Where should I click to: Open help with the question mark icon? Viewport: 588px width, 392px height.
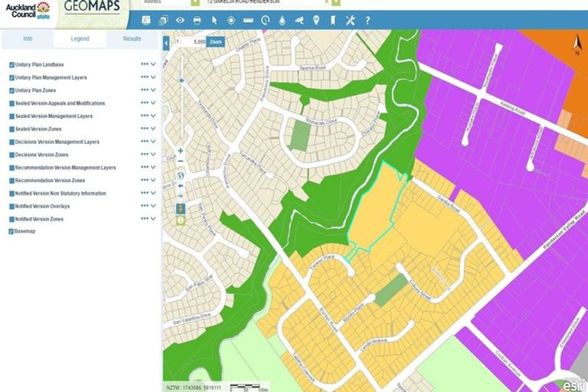pos(367,19)
